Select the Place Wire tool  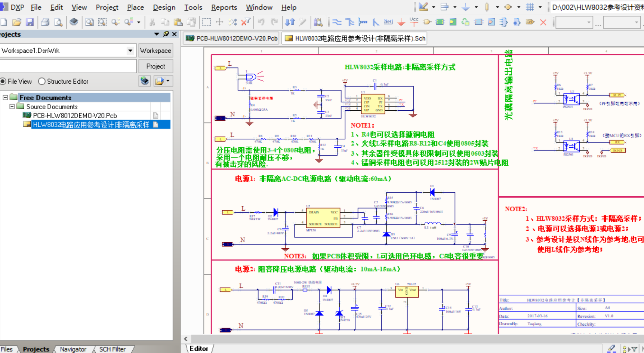coord(337,22)
